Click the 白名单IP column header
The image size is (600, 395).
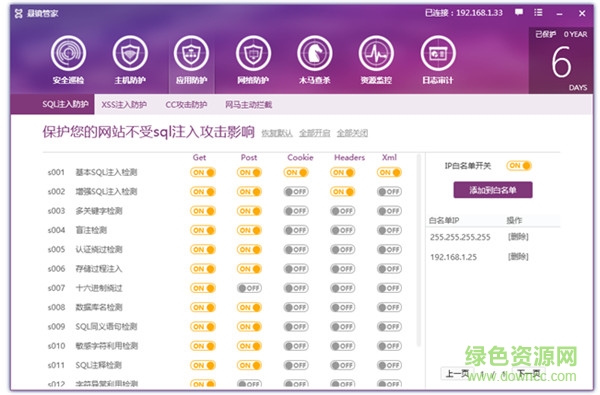click(x=444, y=220)
